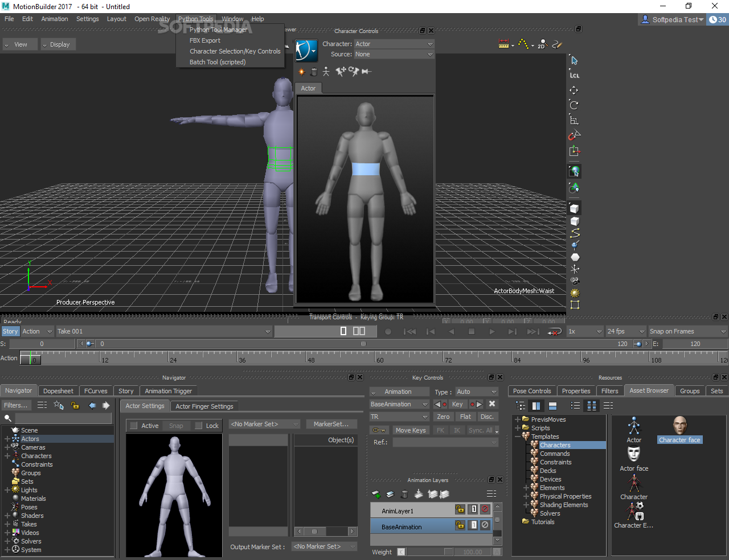The height and width of the screenshot is (560, 729).
Task: Open the Character dropdown showing Actor
Action: 394,44
